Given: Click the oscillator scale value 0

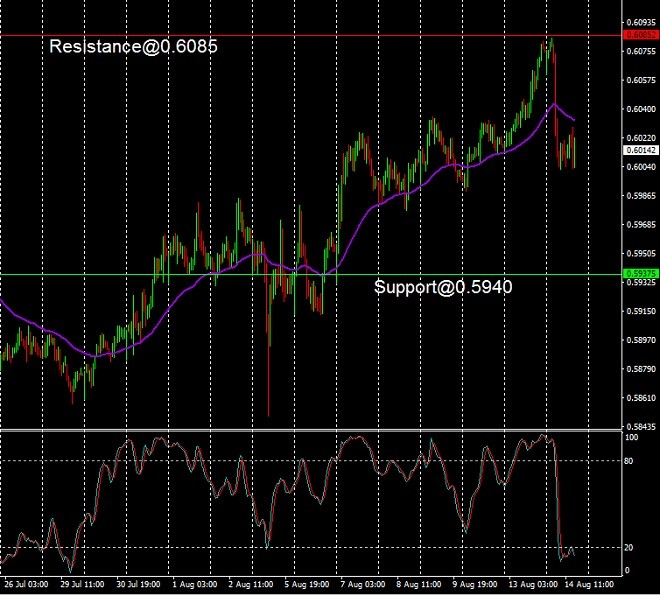Looking at the screenshot, I should [x=627, y=571].
